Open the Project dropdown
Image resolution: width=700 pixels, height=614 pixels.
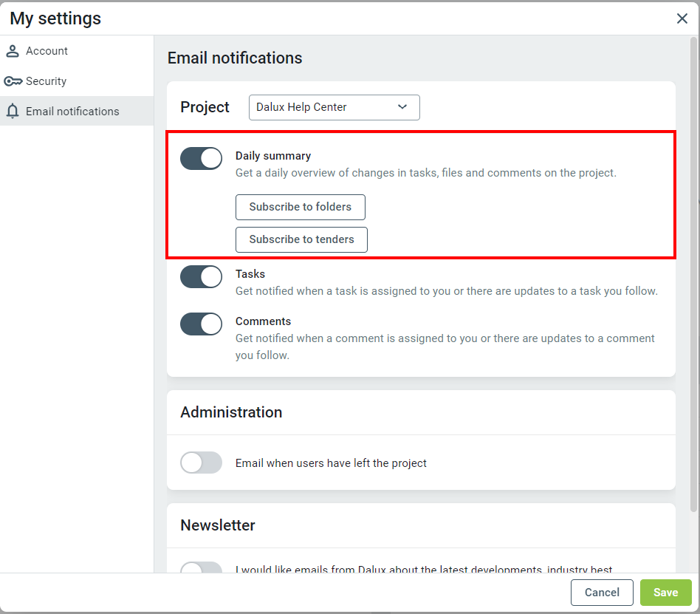(x=334, y=107)
